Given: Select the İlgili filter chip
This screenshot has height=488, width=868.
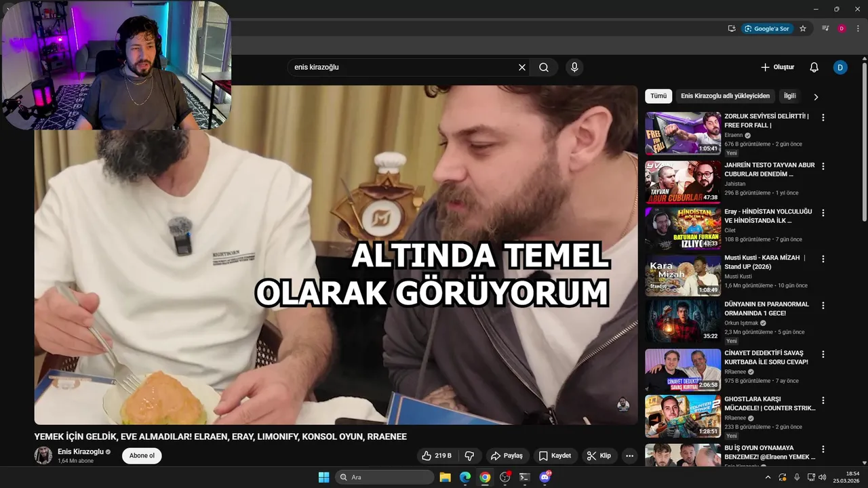Looking at the screenshot, I should (790, 96).
